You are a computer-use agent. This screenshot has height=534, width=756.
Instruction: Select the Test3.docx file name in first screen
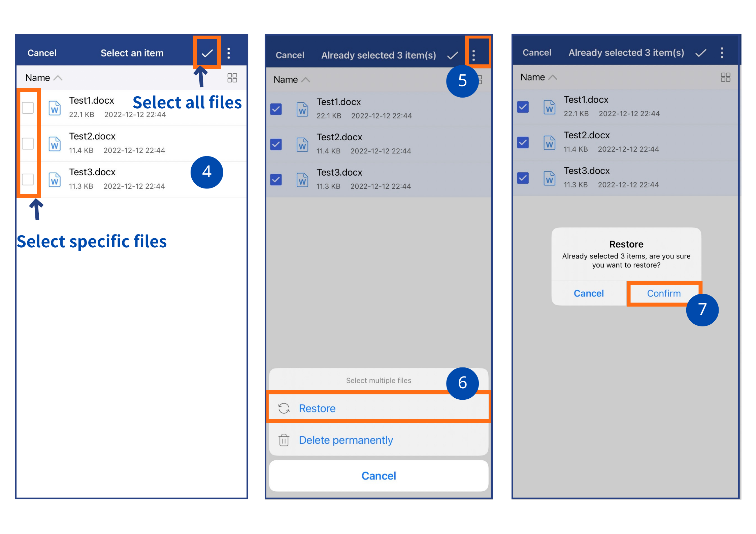pyautogui.click(x=92, y=172)
